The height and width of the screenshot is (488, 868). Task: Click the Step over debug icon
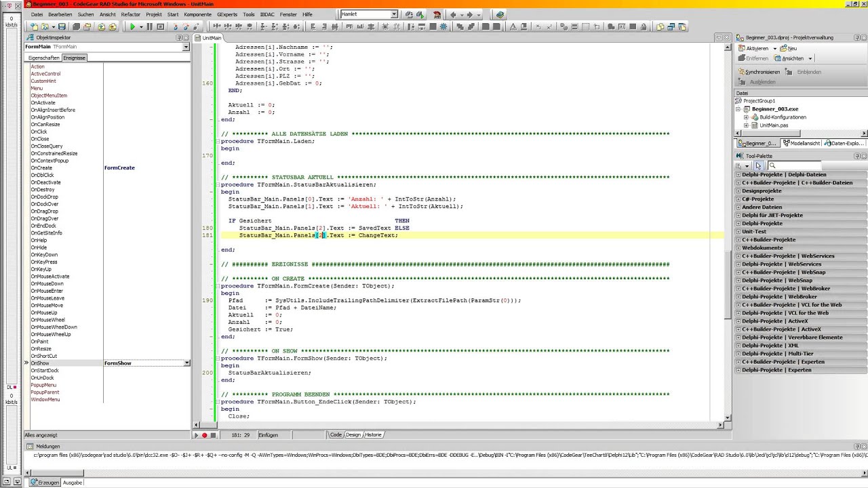pyautogui.click(x=186, y=26)
